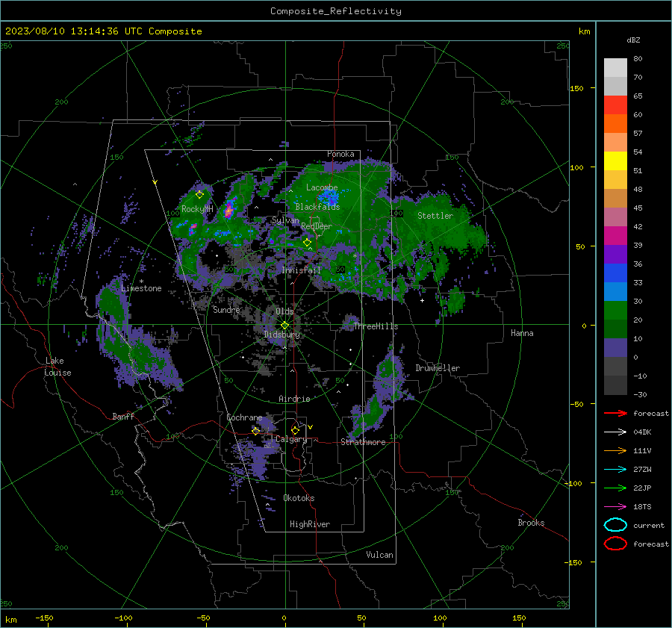Select the magenta 39–42 dBZ swatch
Screen dimensions: 672x628
[x=615, y=235]
